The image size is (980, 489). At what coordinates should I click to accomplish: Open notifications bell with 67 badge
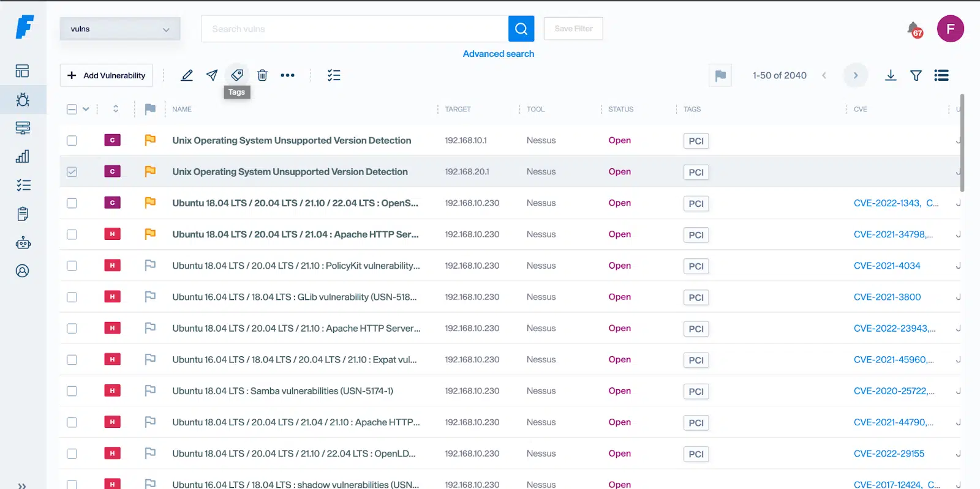(914, 29)
